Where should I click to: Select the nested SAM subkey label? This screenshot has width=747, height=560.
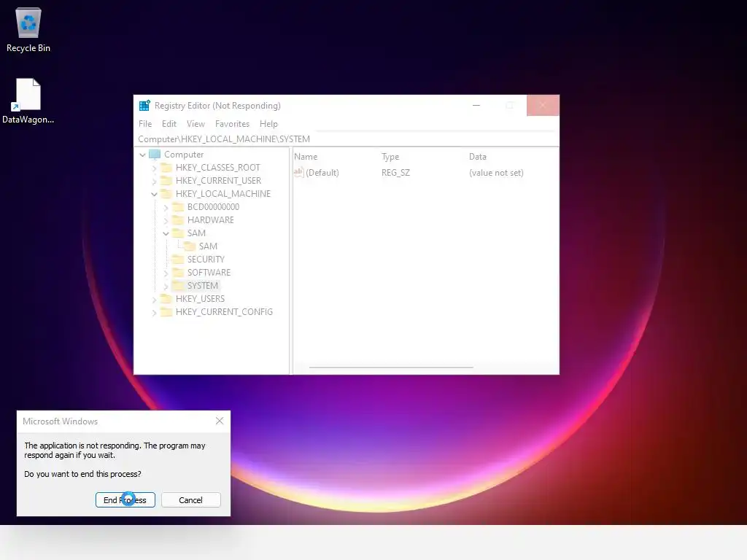coord(208,246)
